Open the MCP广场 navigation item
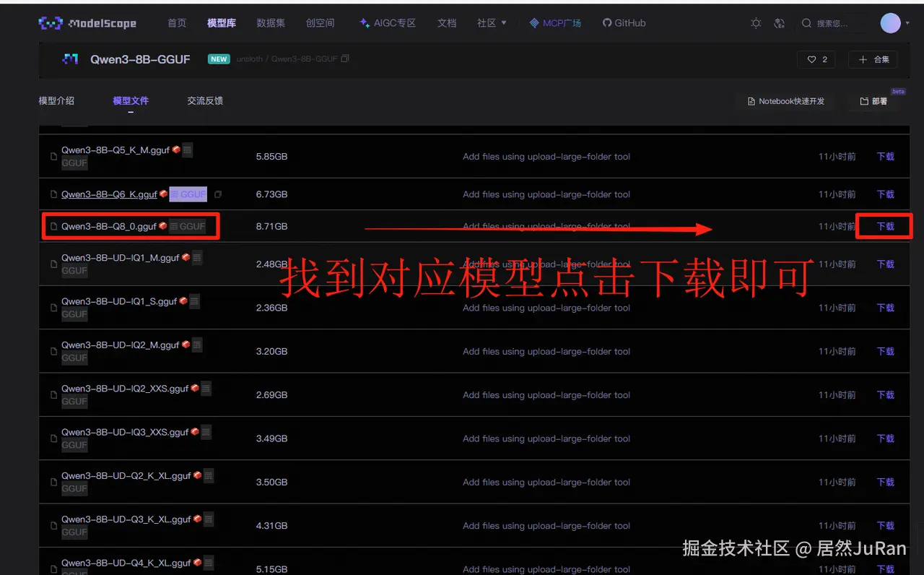Image resolution: width=924 pixels, height=575 pixels. (x=555, y=23)
